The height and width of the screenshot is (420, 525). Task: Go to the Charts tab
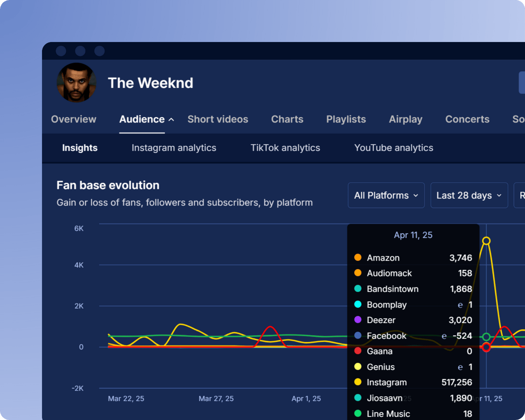[287, 119]
